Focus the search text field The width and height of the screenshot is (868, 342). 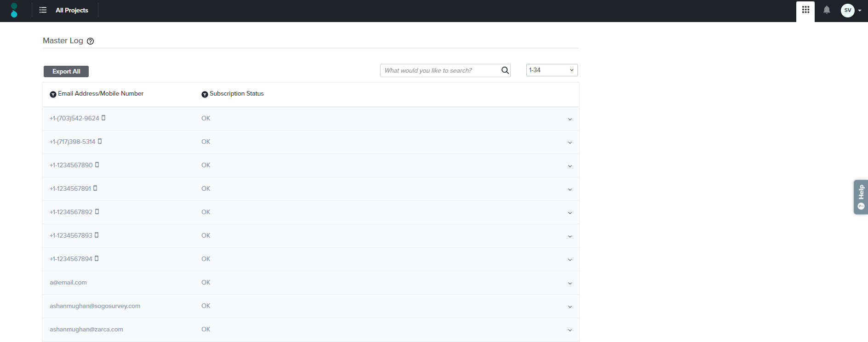(440, 70)
